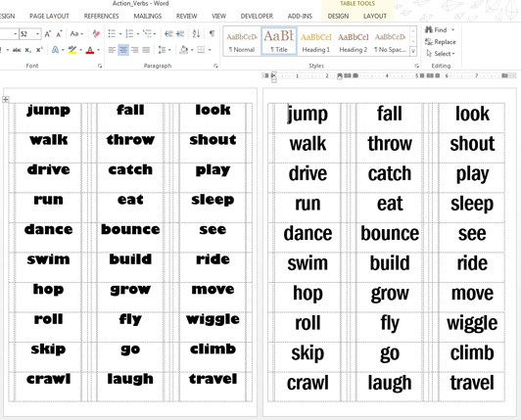Align text to the right
The image size is (521, 420).
pyautogui.click(x=134, y=50)
